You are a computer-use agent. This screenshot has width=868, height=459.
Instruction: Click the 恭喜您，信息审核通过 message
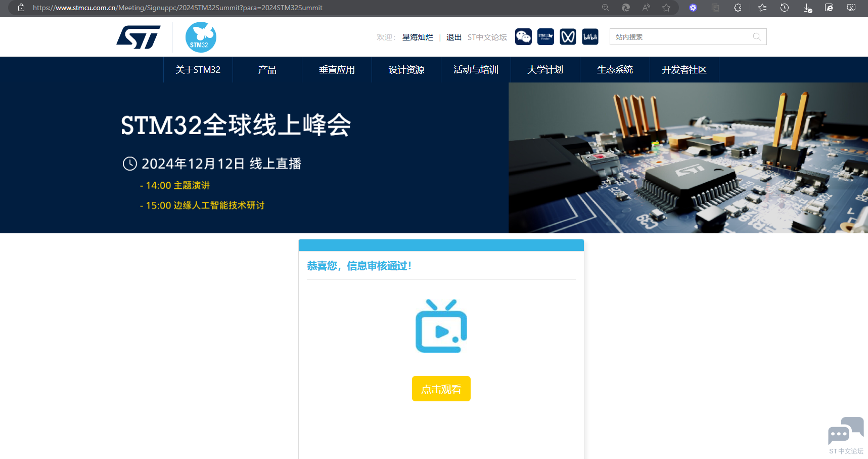point(359,266)
